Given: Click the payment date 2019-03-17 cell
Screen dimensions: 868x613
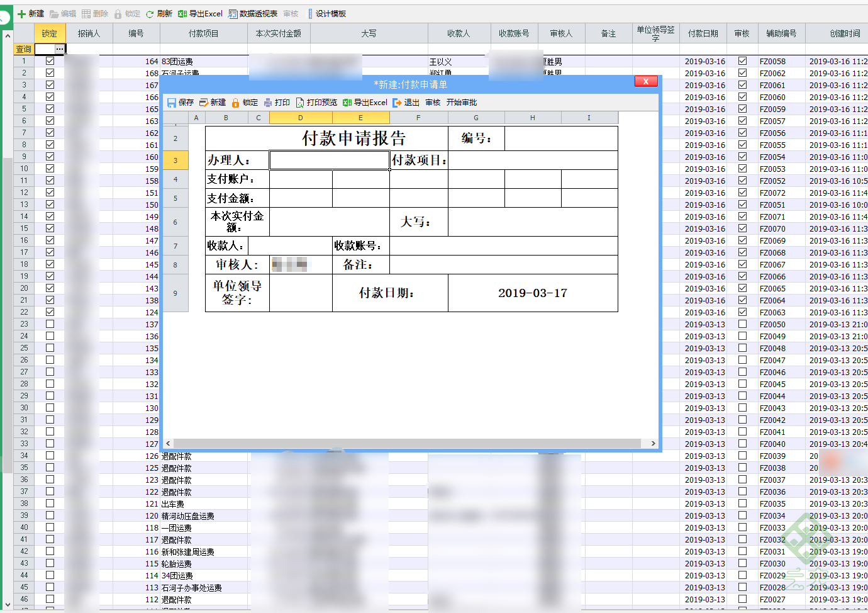Looking at the screenshot, I should pos(533,293).
